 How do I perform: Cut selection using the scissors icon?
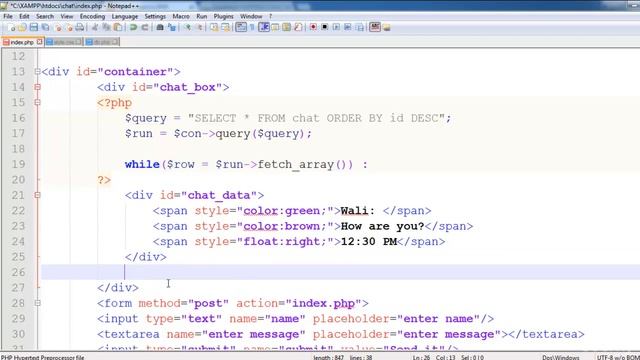click(95, 27)
